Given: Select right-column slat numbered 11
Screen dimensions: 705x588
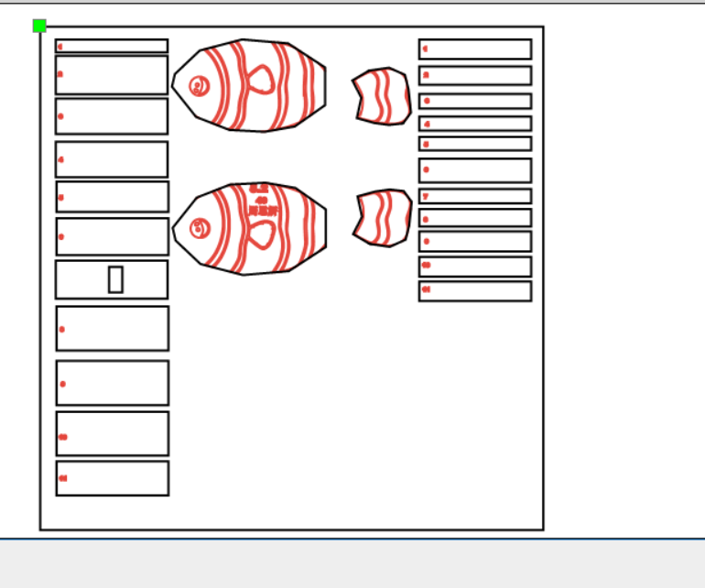Looking at the screenshot, I should [x=475, y=291].
